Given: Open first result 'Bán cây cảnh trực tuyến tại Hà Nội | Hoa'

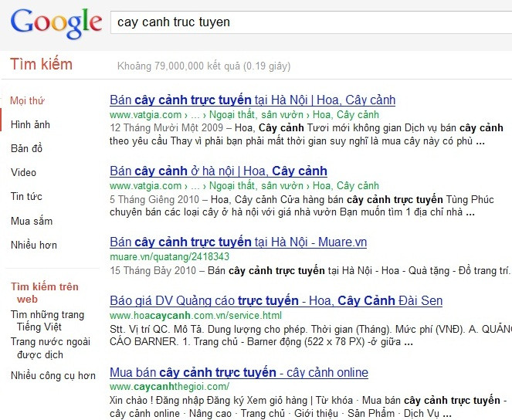Looking at the screenshot, I should tap(253, 100).
